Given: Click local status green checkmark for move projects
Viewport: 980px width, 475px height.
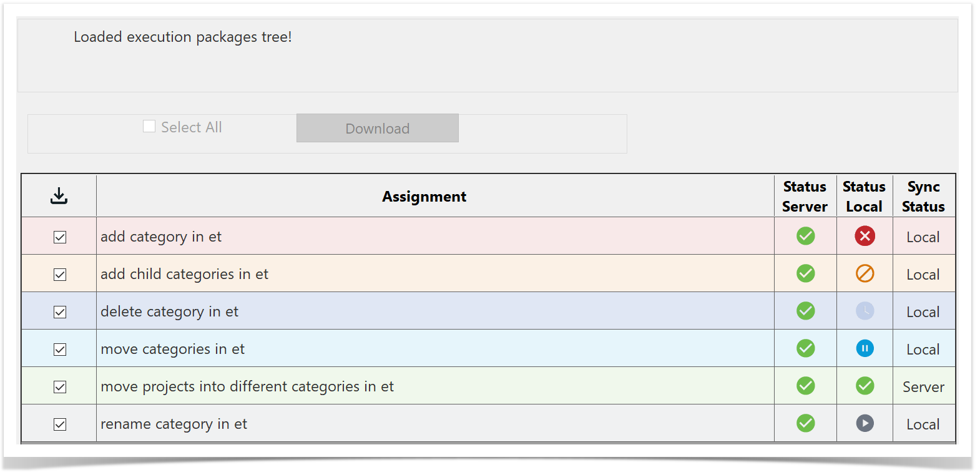Looking at the screenshot, I should click(x=865, y=386).
